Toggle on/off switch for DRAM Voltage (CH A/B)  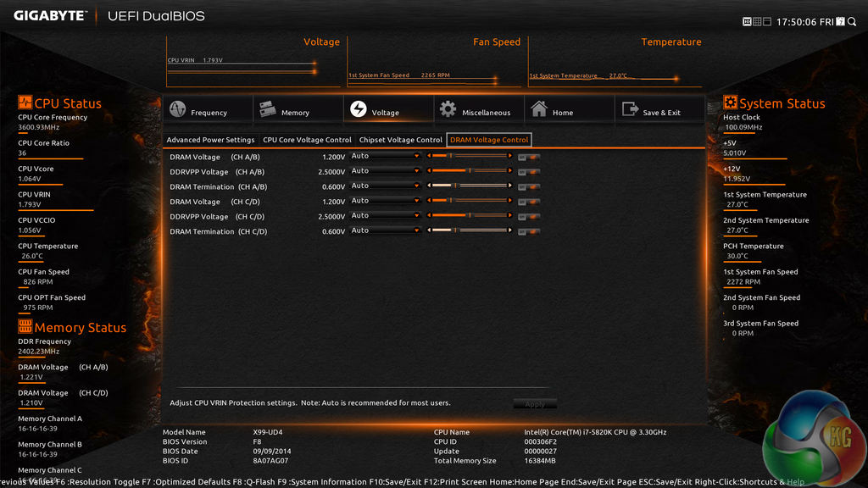(529, 157)
